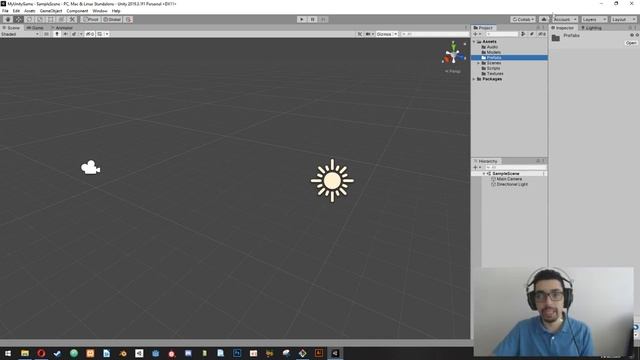The height and width of the screenshot is (360, 640).
Task: Select the Audio folder
Action: 492,47
